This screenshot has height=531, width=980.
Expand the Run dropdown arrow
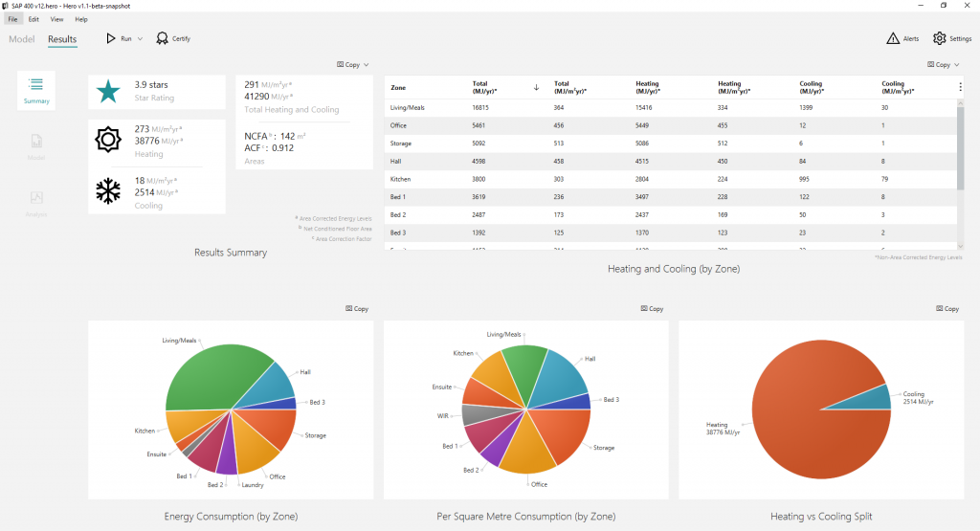pos(140,39)
